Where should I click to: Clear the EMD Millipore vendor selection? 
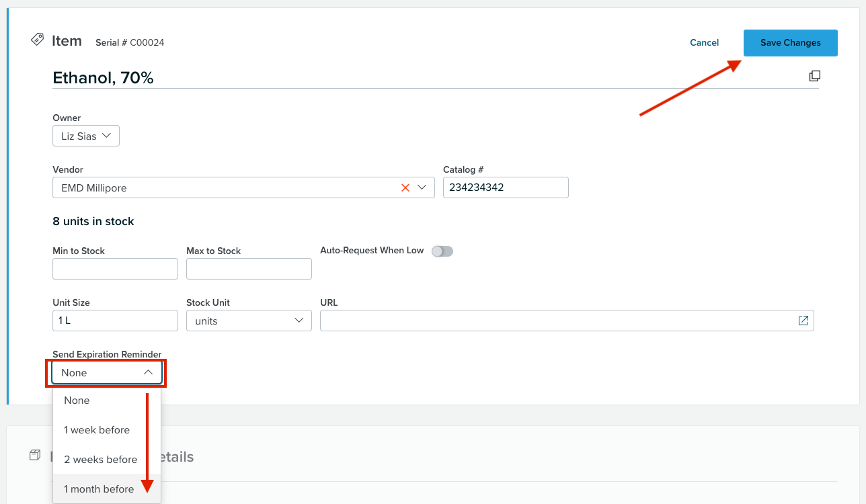click(405, 188)
